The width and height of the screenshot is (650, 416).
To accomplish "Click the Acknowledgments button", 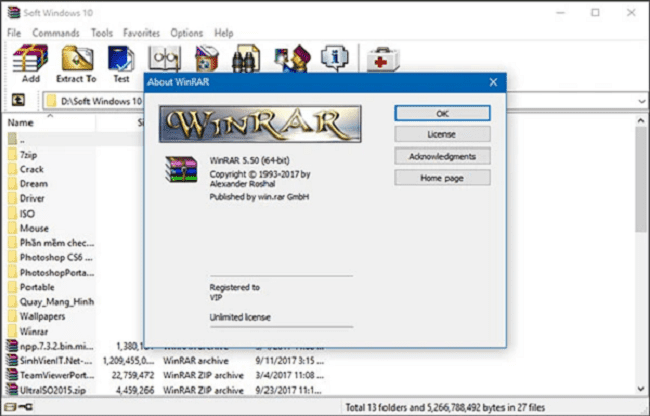I will (442, 156).
